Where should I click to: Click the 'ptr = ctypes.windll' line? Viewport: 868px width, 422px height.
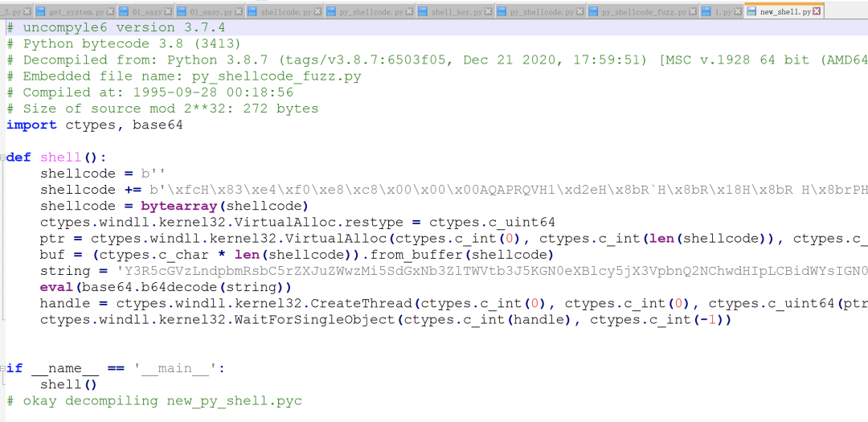coord(454,239)
